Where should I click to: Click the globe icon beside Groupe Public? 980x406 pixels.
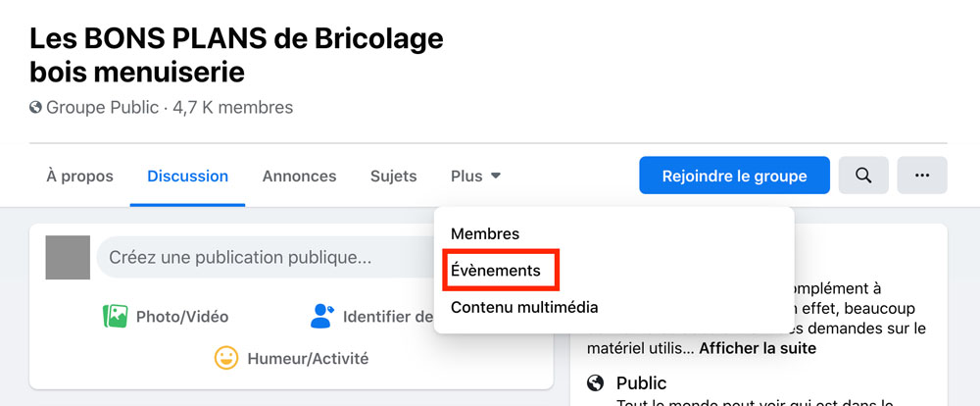click(x=35, y=108)
